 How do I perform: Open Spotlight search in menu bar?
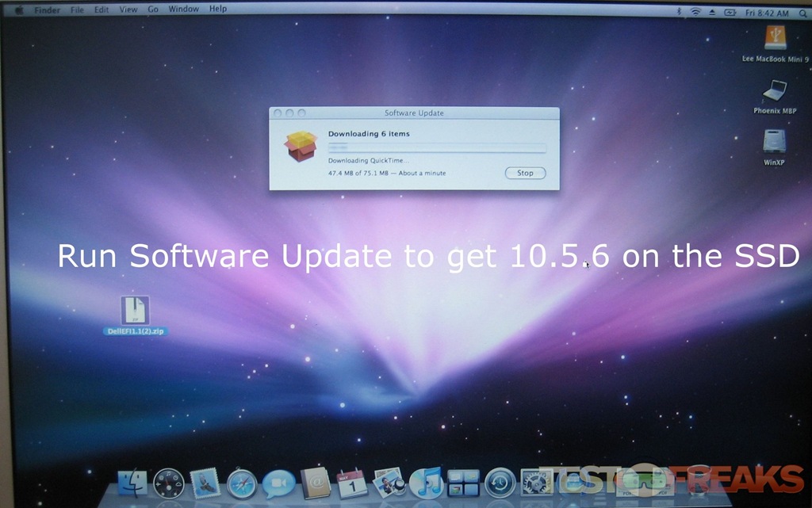pyautogui.click(x=801, y=13)
